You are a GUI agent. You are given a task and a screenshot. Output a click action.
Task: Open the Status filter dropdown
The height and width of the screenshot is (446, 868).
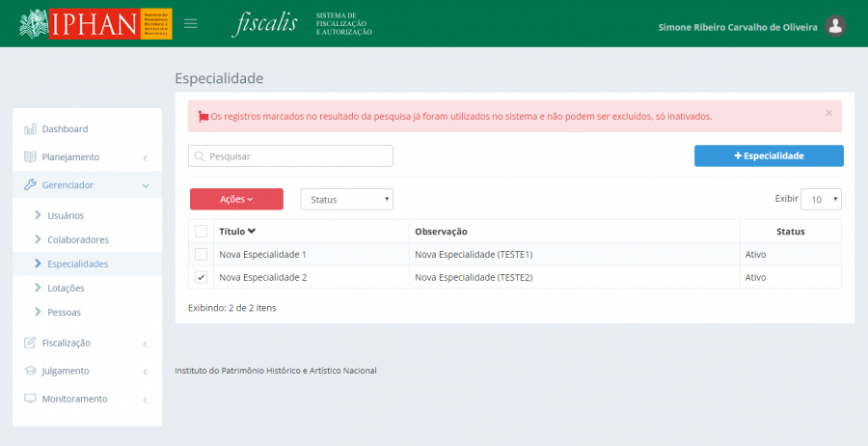346,199
